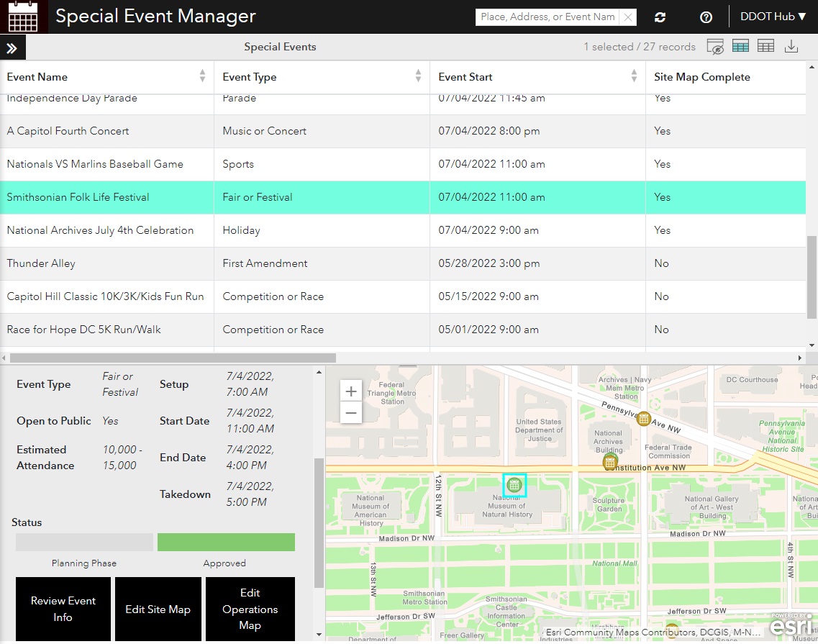
Task: Open the Edit Site Map view
Action: (x=158, y=609)
